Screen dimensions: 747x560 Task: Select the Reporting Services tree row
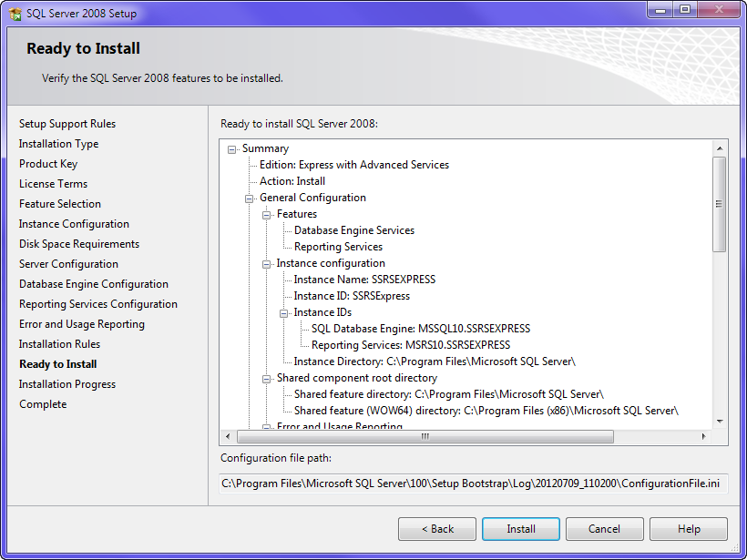click(x=338, y=247)
